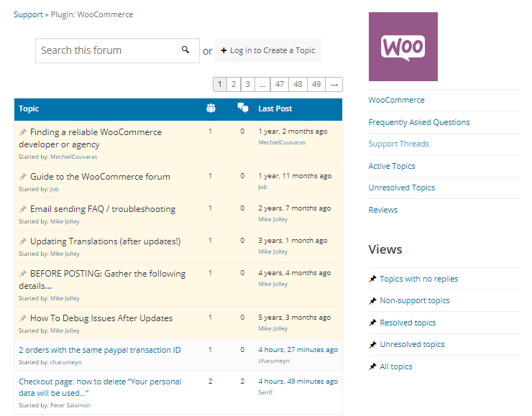Open Finding a reliable WooCommerce developer topic
This screenshot has width=532, height=416.
click(x=91, y=139)
